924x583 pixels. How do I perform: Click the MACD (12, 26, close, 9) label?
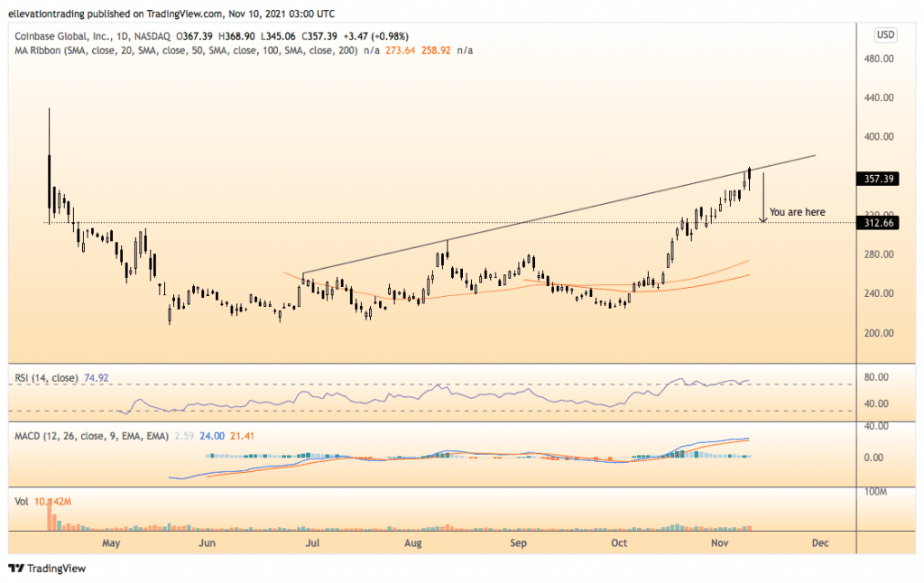point(91,436)
